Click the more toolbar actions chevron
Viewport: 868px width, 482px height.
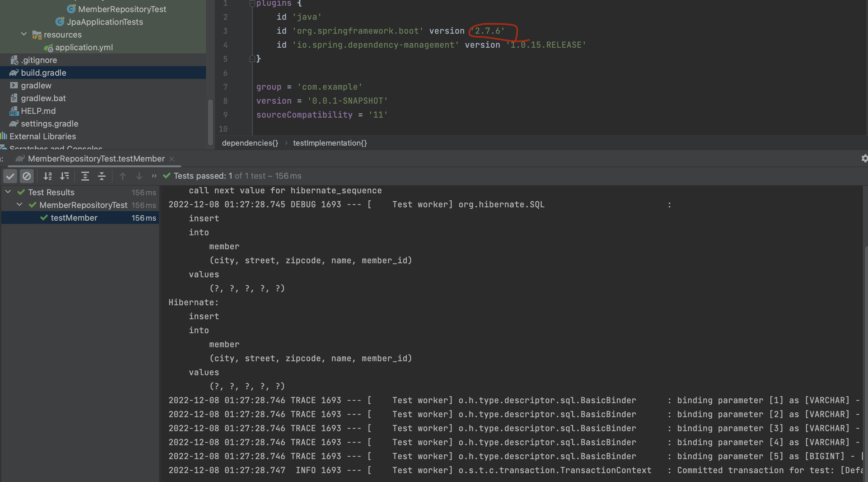click(154, 176)
